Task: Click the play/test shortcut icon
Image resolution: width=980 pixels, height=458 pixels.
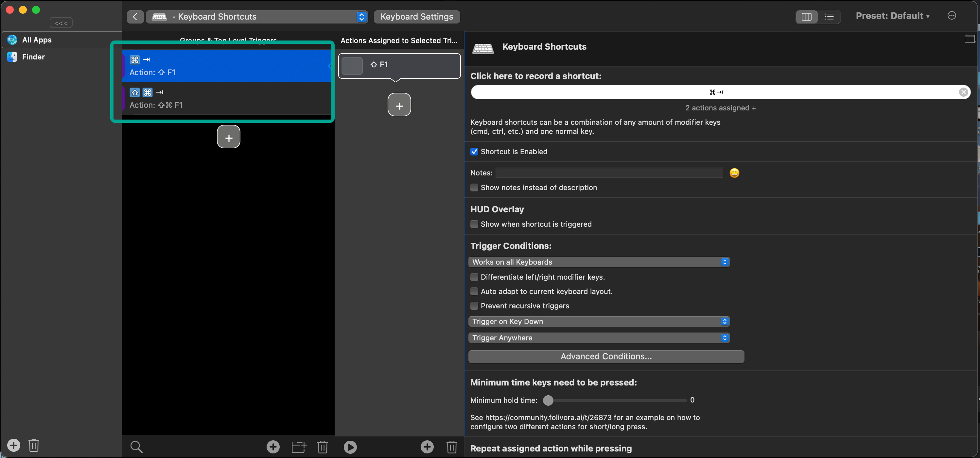Action: click(x=350, y=446)
